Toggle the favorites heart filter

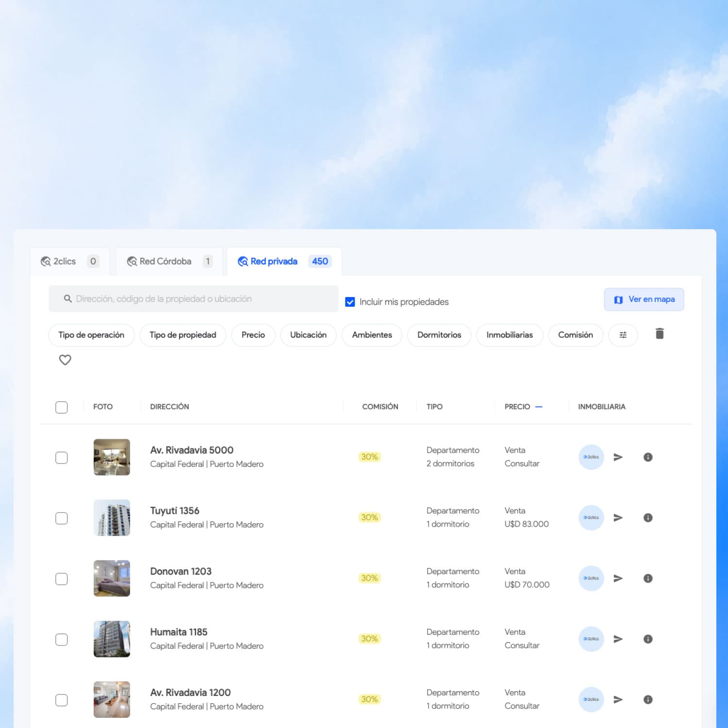(x=65, y=360)
